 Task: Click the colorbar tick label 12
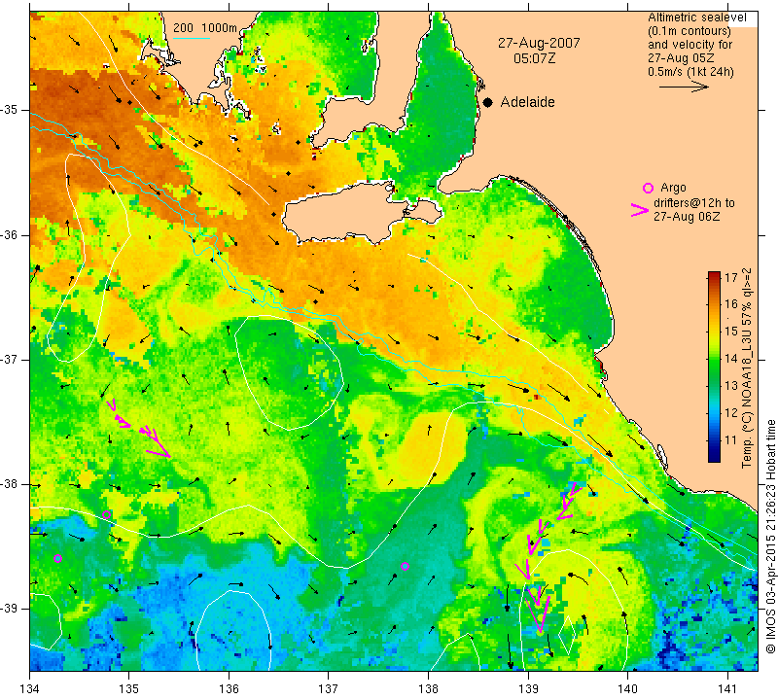[x=731, y=412]
